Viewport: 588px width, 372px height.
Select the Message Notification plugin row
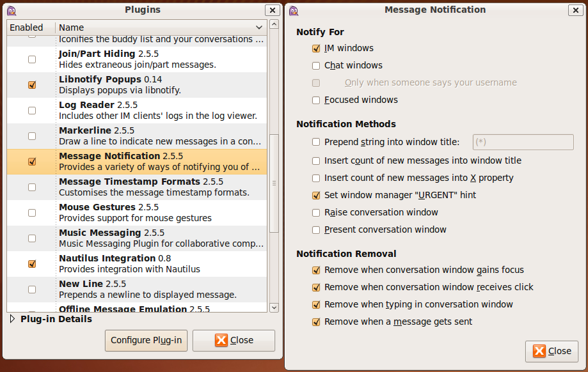pyautogui.click(x=137, y=162)
